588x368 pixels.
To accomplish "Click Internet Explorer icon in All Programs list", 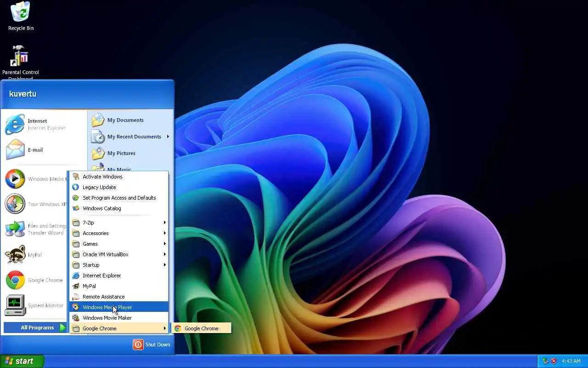I will pyautogui.click(x=76, y=276).
